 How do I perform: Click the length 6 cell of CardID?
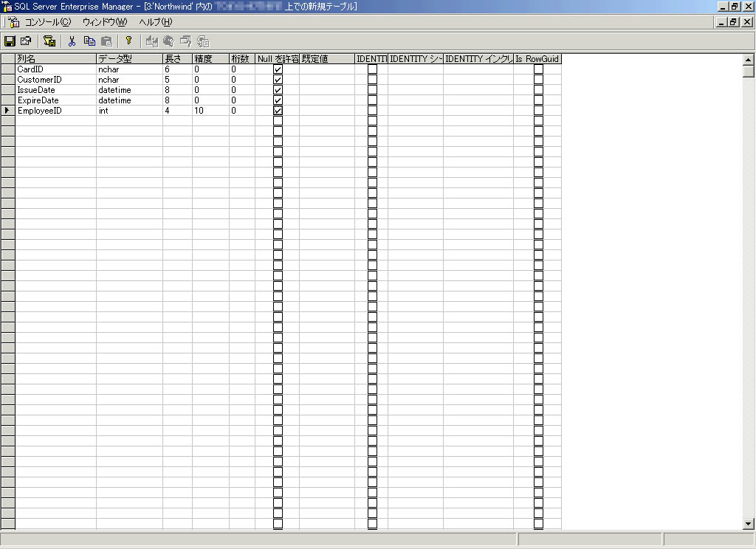tap(177, 69)
